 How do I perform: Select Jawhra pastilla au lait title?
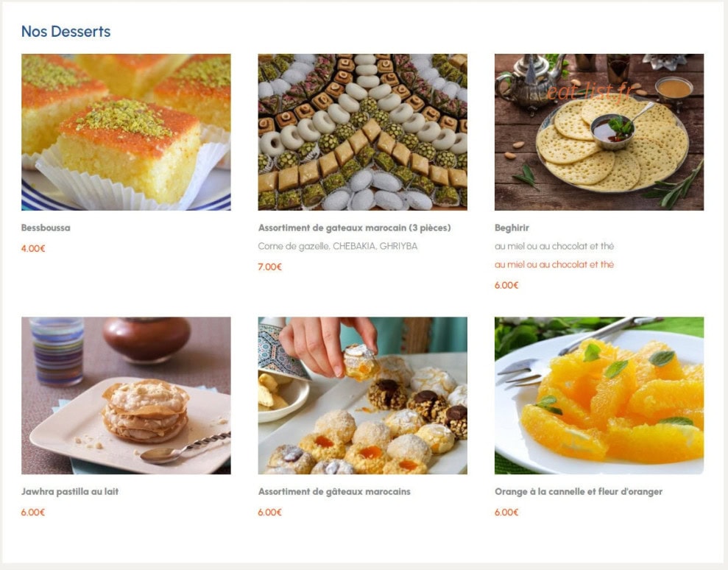tap(70, 491)
